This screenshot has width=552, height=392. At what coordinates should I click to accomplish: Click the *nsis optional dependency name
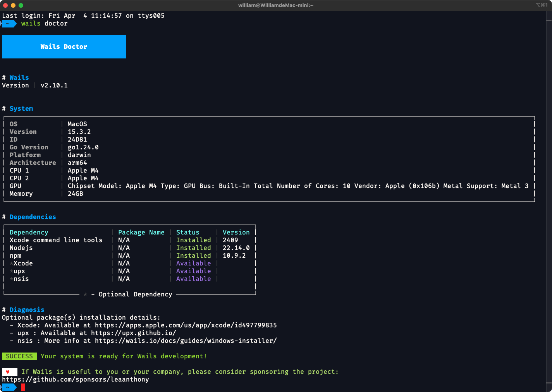pyautogui.click(x=19, y=279)
